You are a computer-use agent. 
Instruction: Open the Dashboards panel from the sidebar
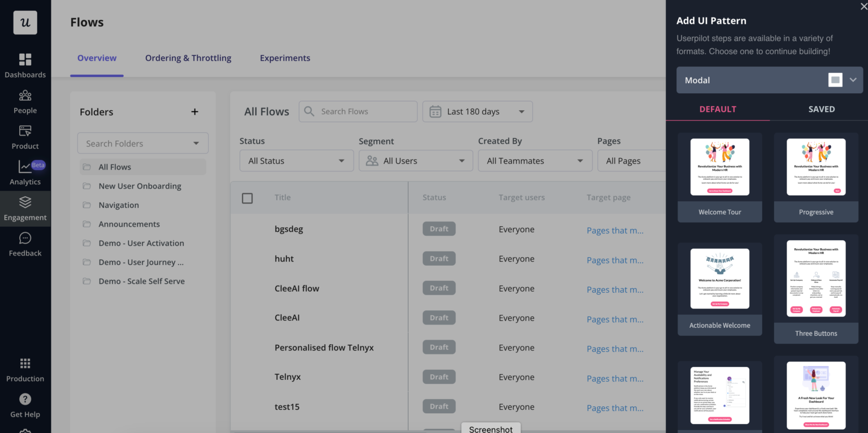[x=25, y=64]
